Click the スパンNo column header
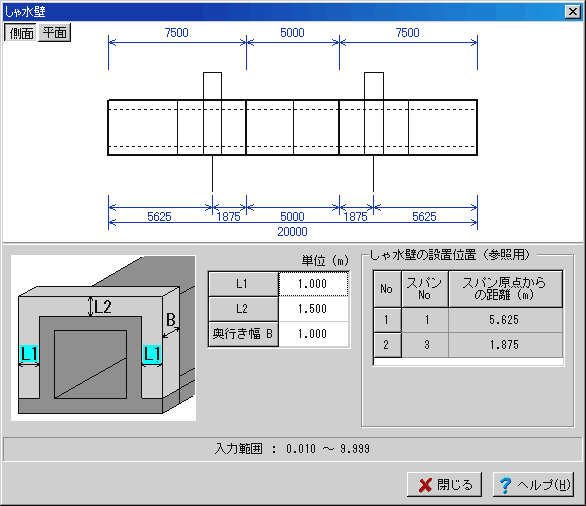 (x=425, y=289)
